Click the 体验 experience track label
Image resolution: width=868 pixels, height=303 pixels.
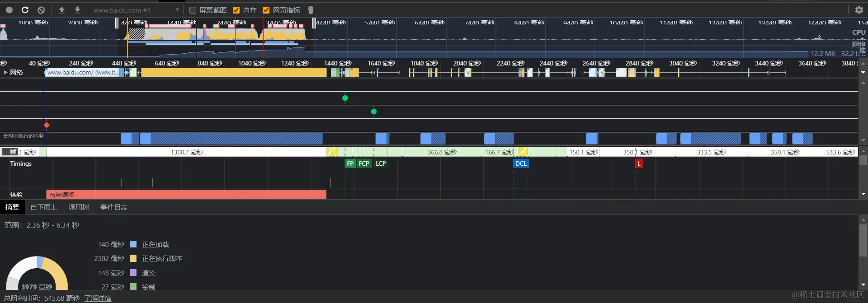pos(17,195)
